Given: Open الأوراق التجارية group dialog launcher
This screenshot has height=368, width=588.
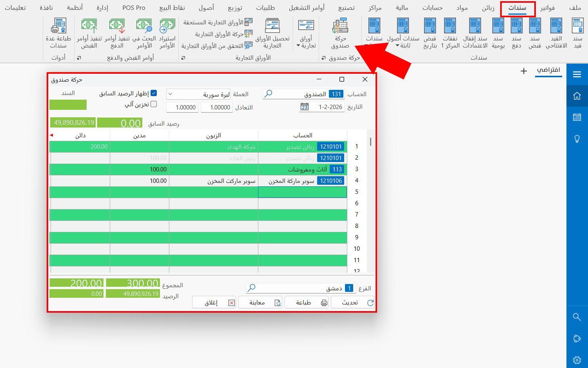Looking at the screenshot, I should click(183, 58).
